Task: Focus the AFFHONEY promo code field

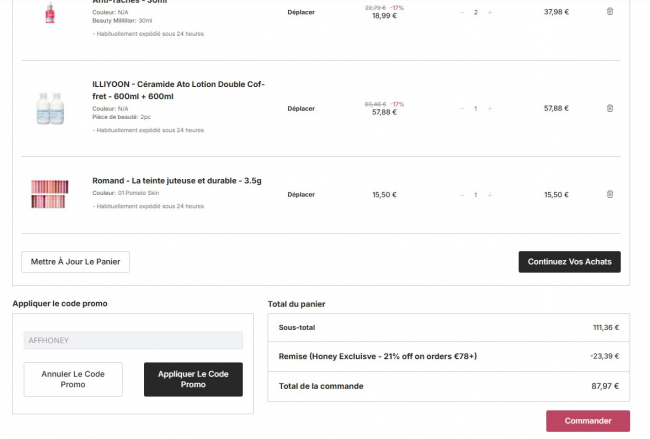Action: coord(133,341)
